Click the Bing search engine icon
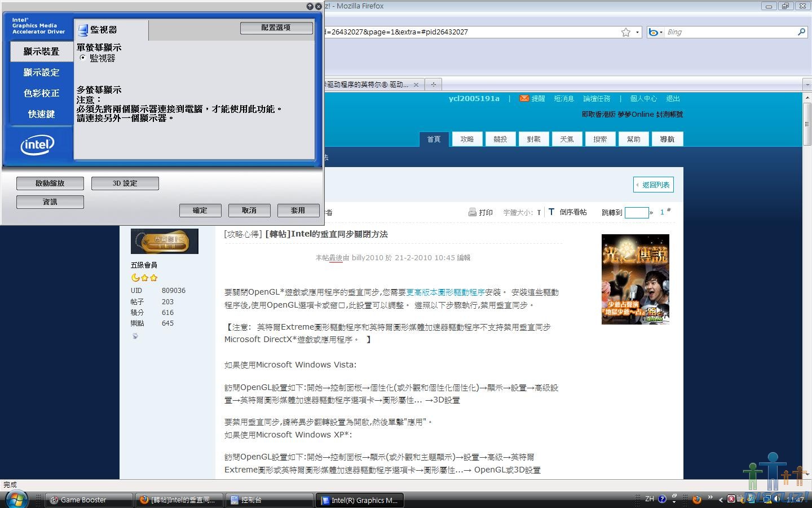 [653, 32]
